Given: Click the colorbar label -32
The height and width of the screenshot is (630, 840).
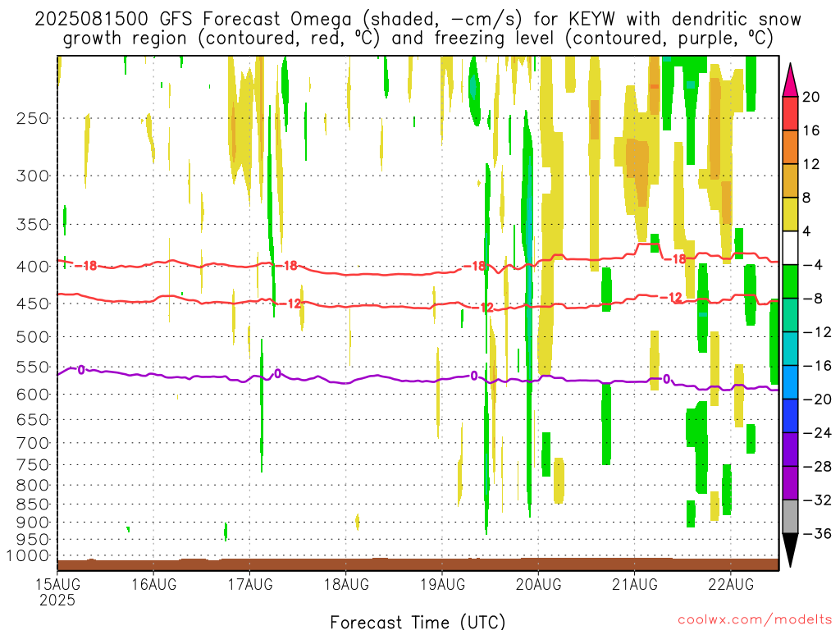Looking at the screenshot, I should (x=816, y=500).
